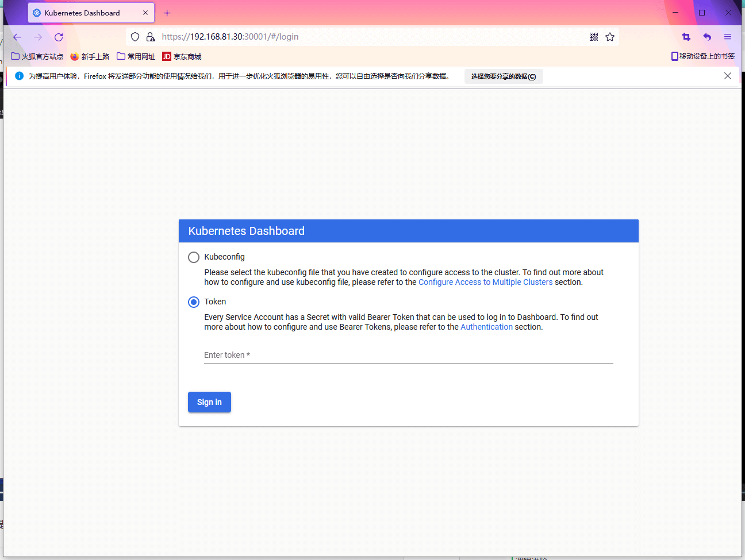The image size is (745, 560).
Task: Bookmark this page with the star
Action: 610,37
